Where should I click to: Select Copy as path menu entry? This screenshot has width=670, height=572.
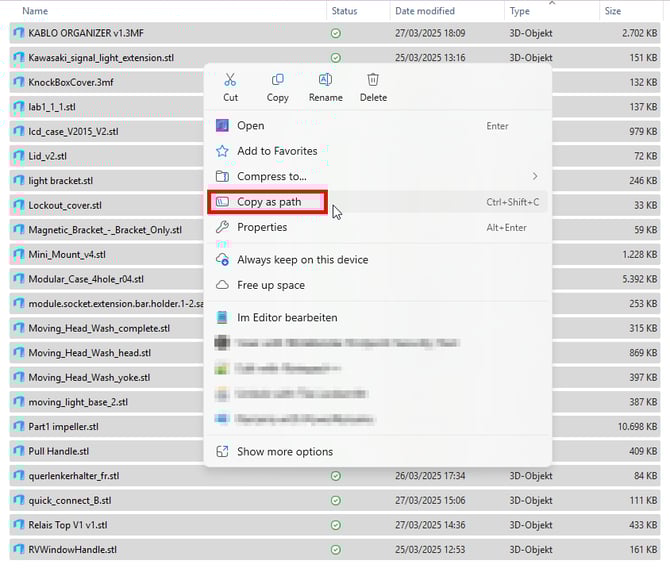[269, 202]
